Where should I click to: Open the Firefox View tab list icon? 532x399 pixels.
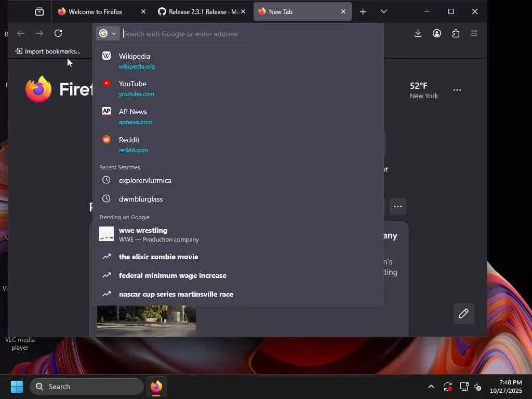point(39,12)
